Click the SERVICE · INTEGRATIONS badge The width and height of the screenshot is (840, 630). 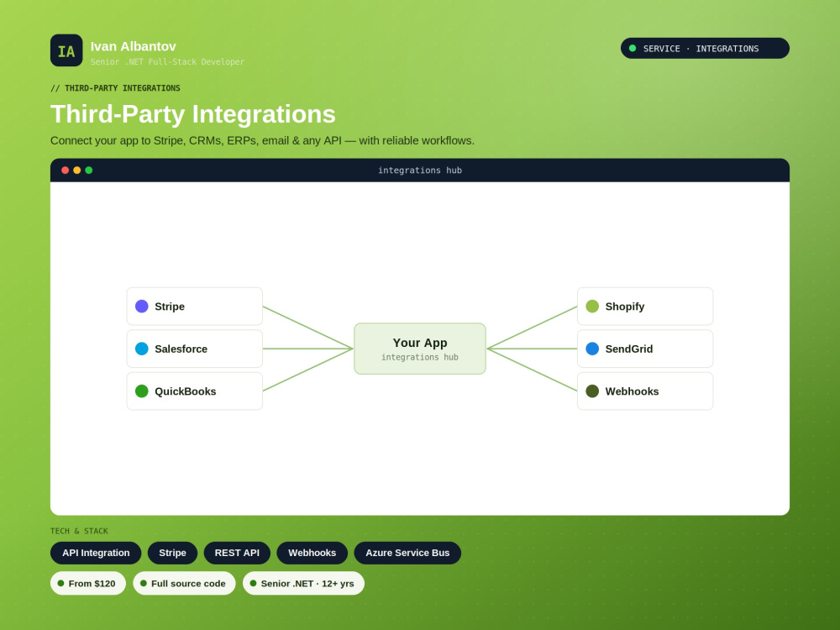click(x=705, y=48)
